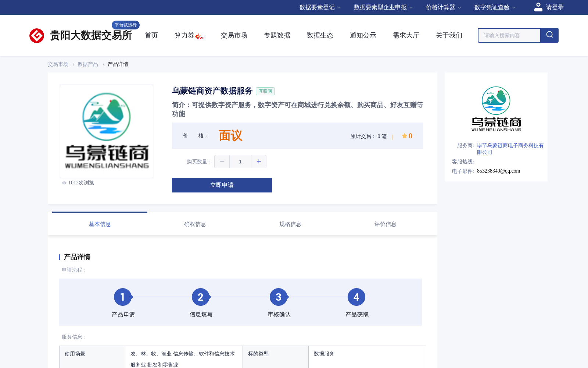
Task: Open the 数据生态 menu item
Action: click(x=320, y=35)
